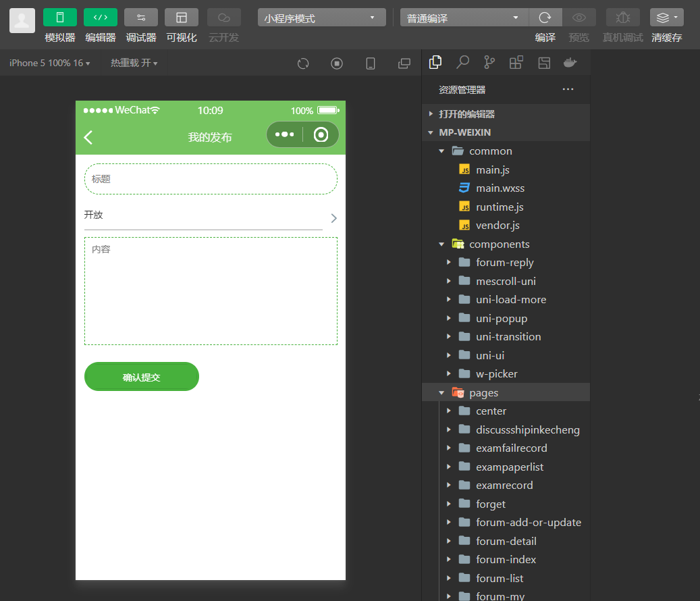Open the explorer files icon

(435, 63)
